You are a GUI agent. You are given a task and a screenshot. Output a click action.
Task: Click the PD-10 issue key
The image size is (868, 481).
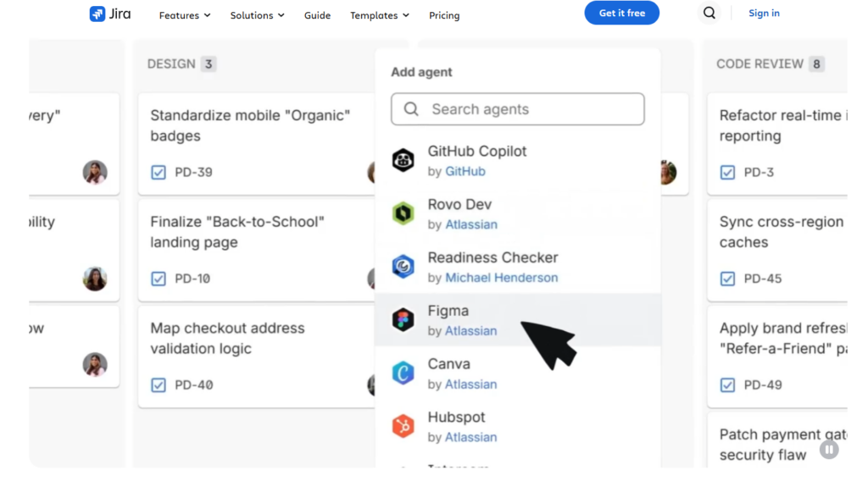click(192, 279)
